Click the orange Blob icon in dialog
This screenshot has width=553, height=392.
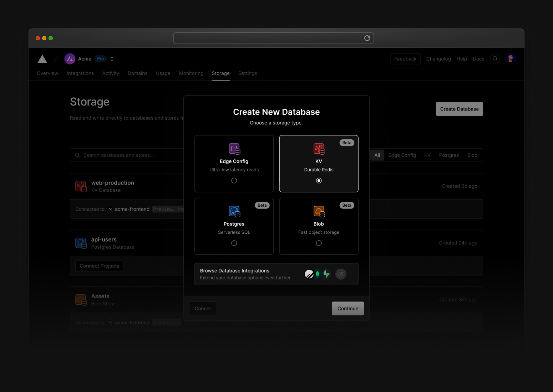tap(319, 212)
